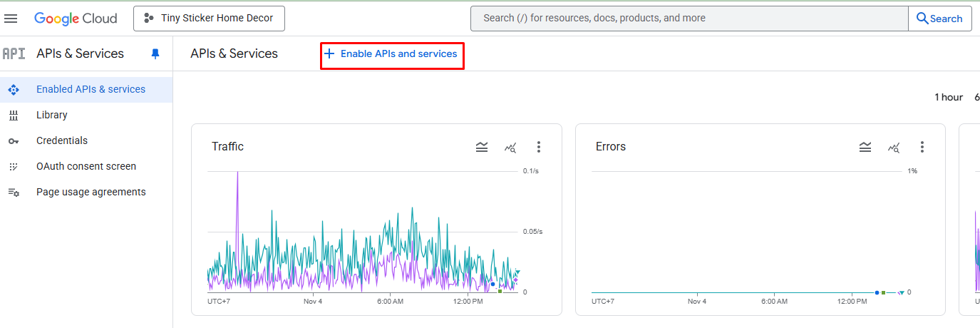Click the 0.05/s axis label on Traffic chart
This screenshot has height=328, width=980.
[x=532, y=232]
